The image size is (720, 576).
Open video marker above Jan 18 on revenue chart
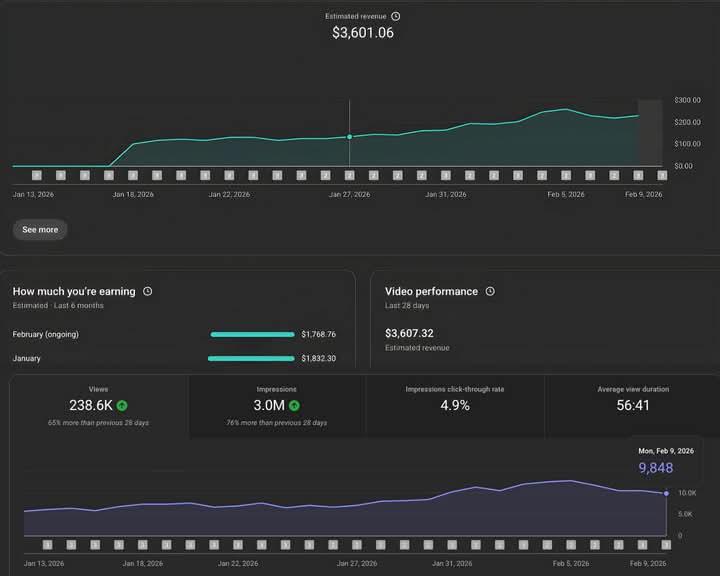(x=133, y=175)
